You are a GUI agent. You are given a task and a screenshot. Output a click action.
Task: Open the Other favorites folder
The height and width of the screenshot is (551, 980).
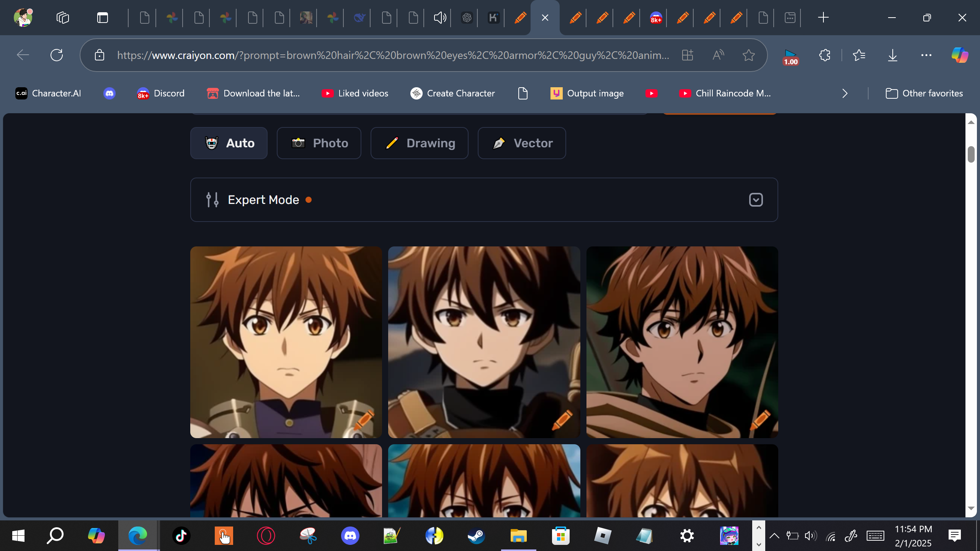(924, 93)
